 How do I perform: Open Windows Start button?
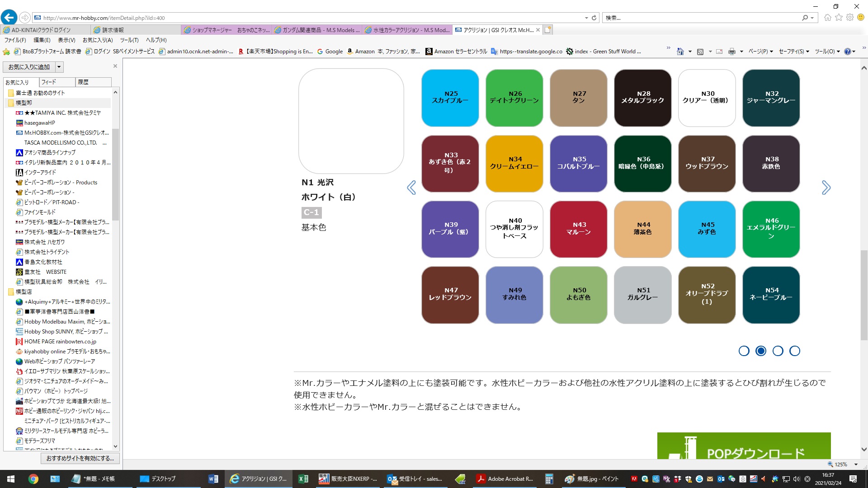(11, 479)
